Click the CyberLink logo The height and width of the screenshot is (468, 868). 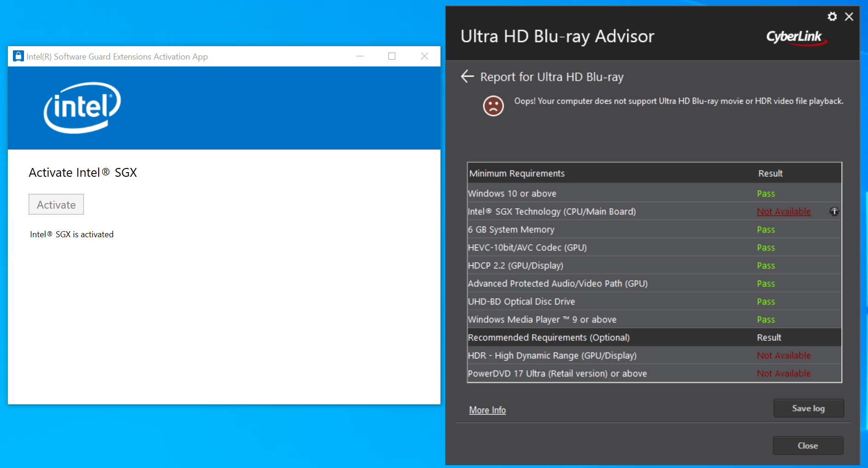point(797,37)
